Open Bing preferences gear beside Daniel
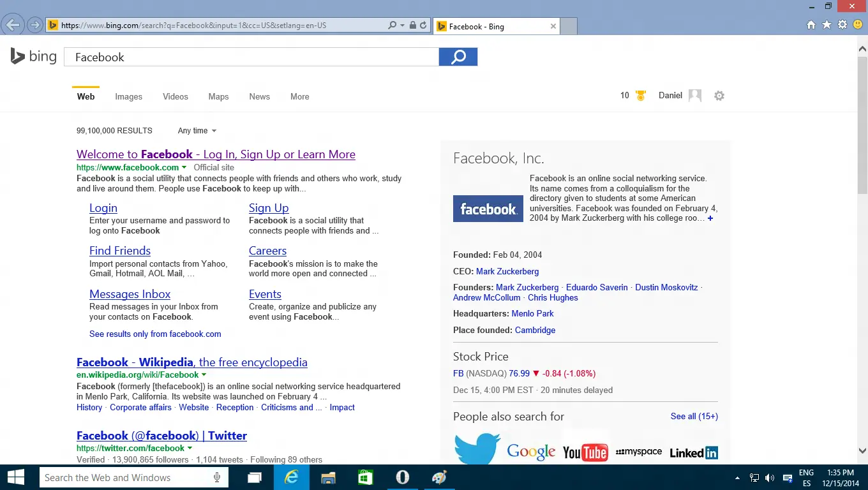 click(719, 95)
